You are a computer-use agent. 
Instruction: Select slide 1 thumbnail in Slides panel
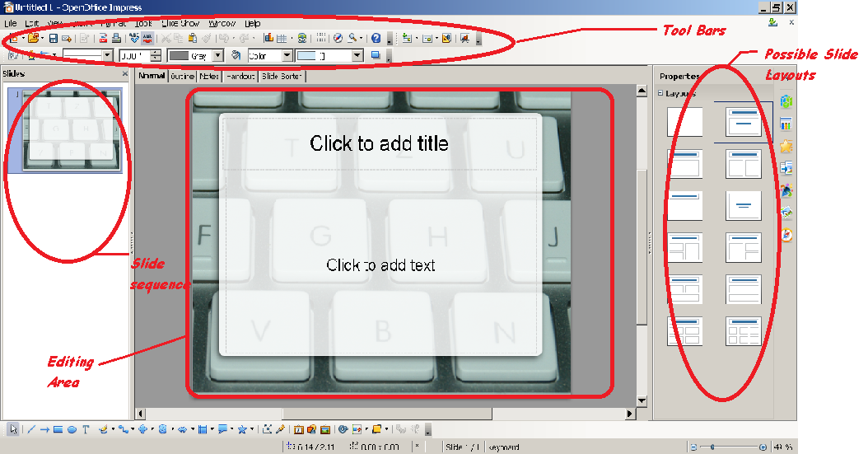point(71,129)
